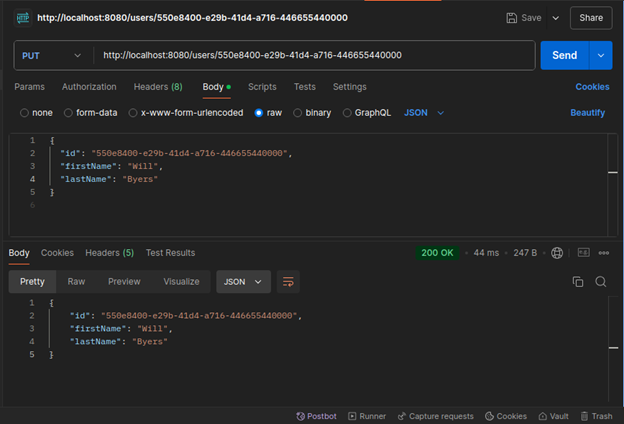Copy the response body using copy icon
The image size is (624, 424).
coord(577,282)
